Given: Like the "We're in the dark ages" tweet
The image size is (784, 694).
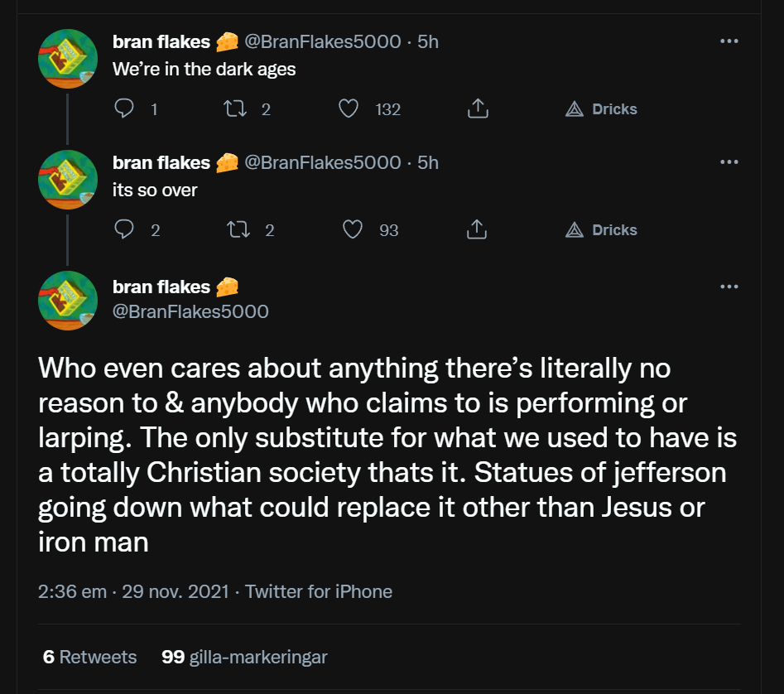Looking at the screenshot, I should tap(349, 108).
